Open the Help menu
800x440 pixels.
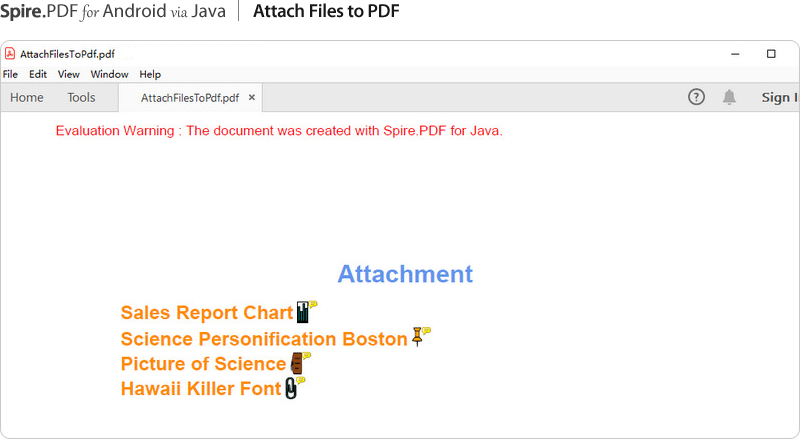click(150, 74)
